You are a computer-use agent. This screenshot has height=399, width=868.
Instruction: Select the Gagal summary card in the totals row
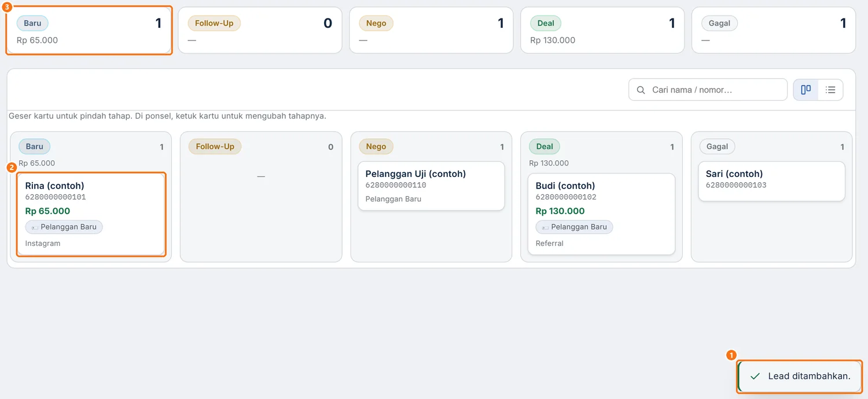click(x=774, y=31)
